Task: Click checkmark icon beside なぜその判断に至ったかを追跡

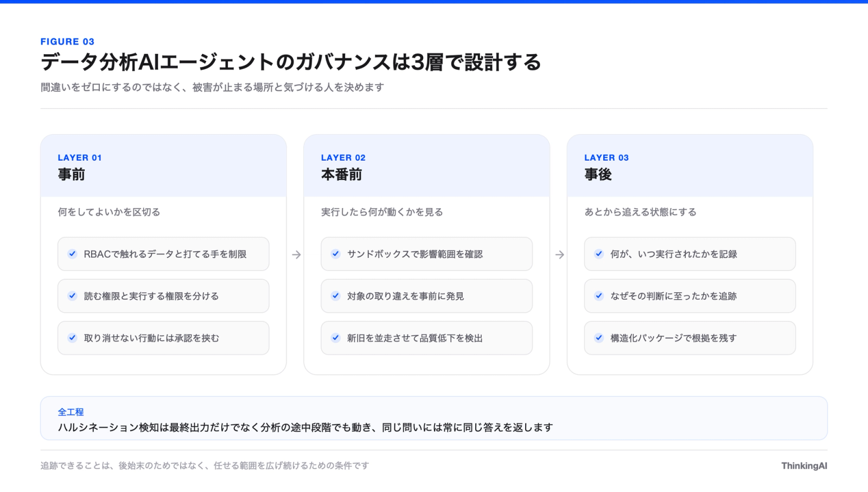Action: [599, 296]
